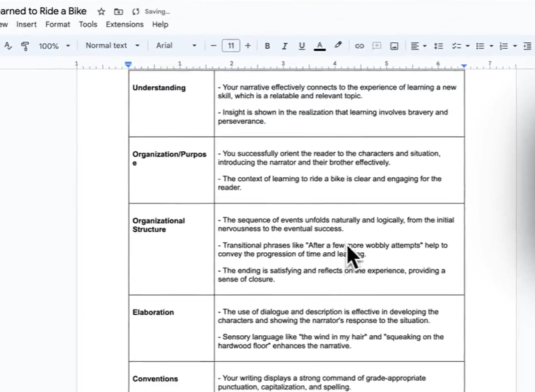Star the document

click(x=102, y=12)
